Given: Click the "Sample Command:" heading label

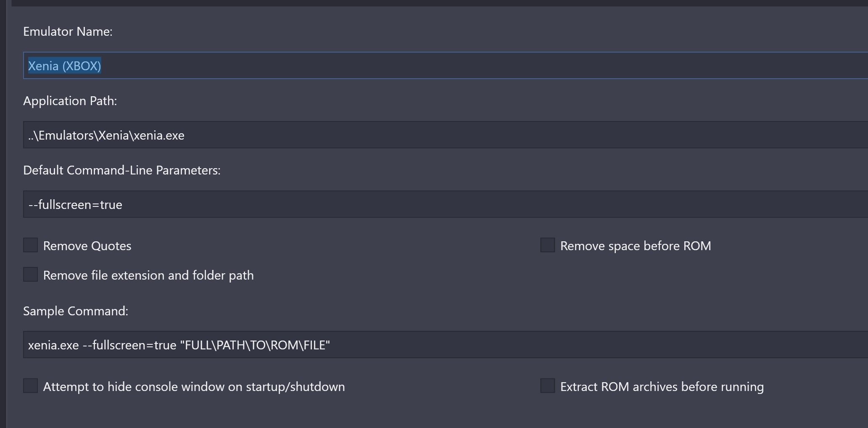Looking at the screenshot, I should click(x=76, y=311).
